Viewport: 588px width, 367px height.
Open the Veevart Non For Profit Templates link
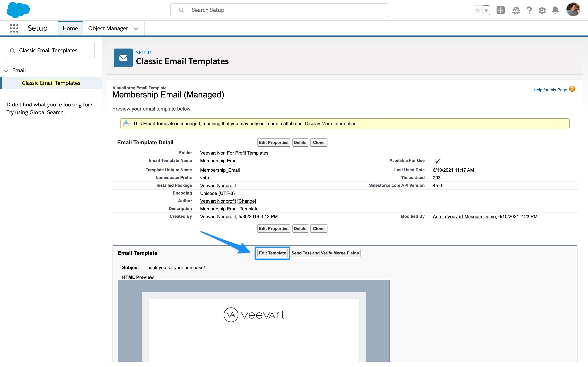click(x=234, y=153)
